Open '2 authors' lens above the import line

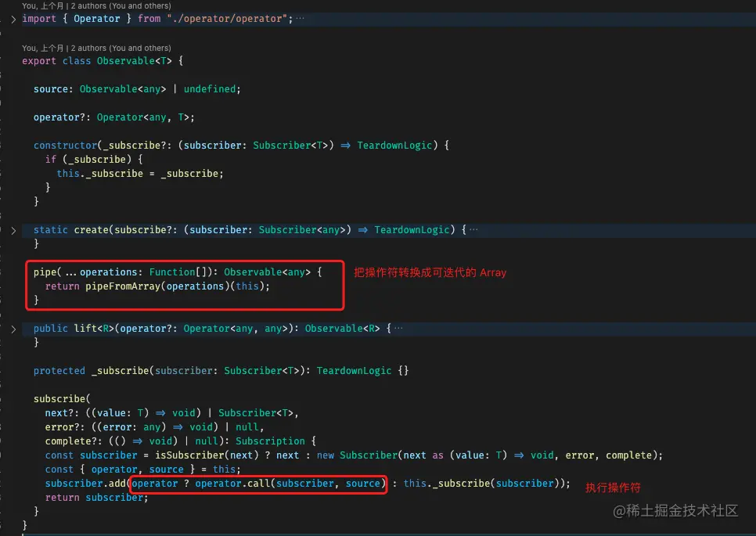(121, 5)
